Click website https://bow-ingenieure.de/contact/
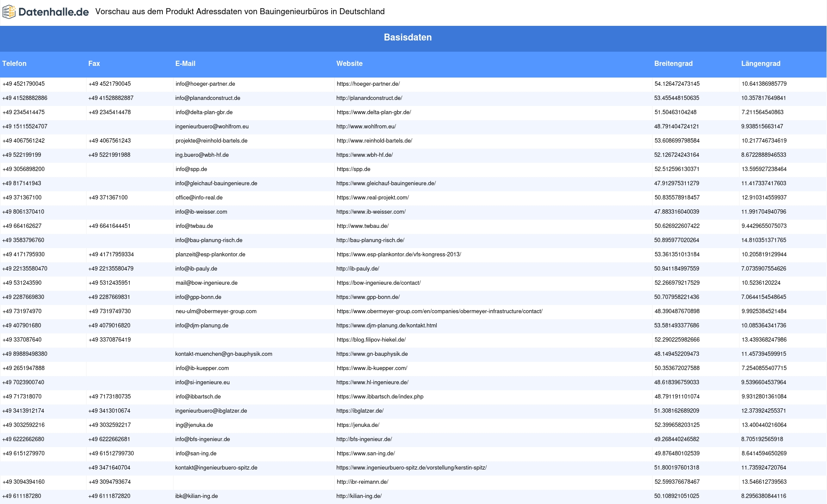827x504 pixels. coord(379,283)
